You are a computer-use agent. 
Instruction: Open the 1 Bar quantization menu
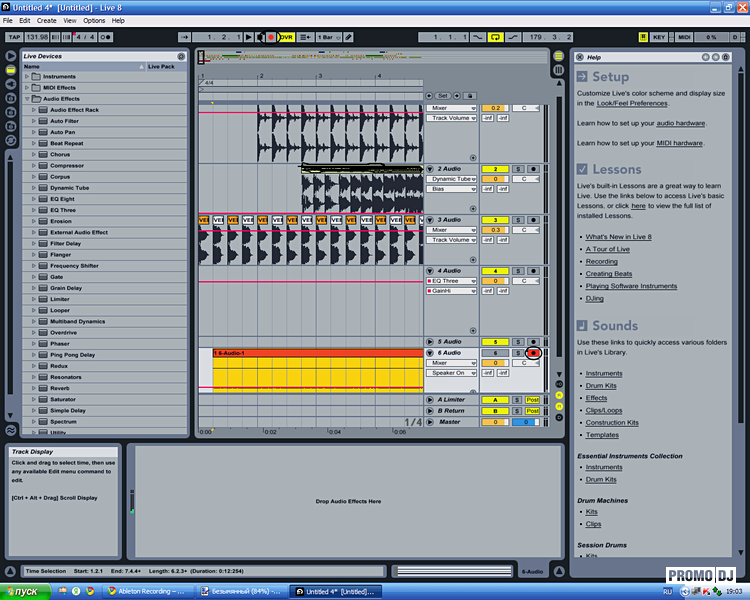(329, 37)
